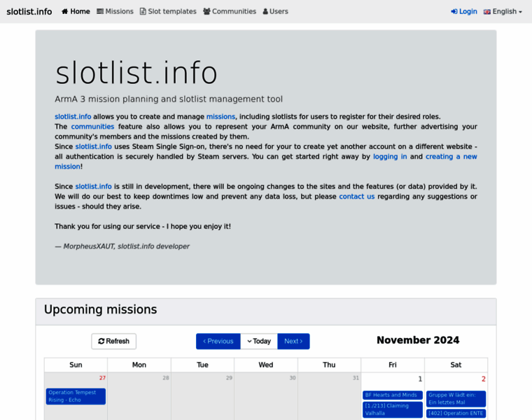532x420 pixels.
Task: Click the large slotlist.info jumbotron title
Action: point(136,73)
